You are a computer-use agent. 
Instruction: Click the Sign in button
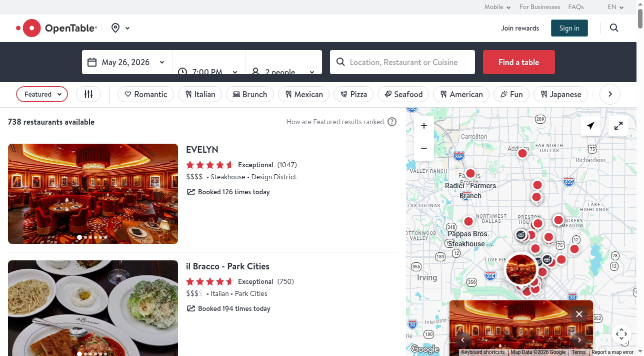pos(569,28)
